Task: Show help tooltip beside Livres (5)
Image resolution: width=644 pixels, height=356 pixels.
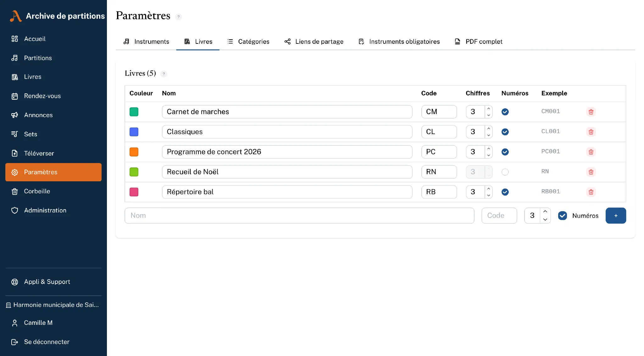Action: [164, 74]
